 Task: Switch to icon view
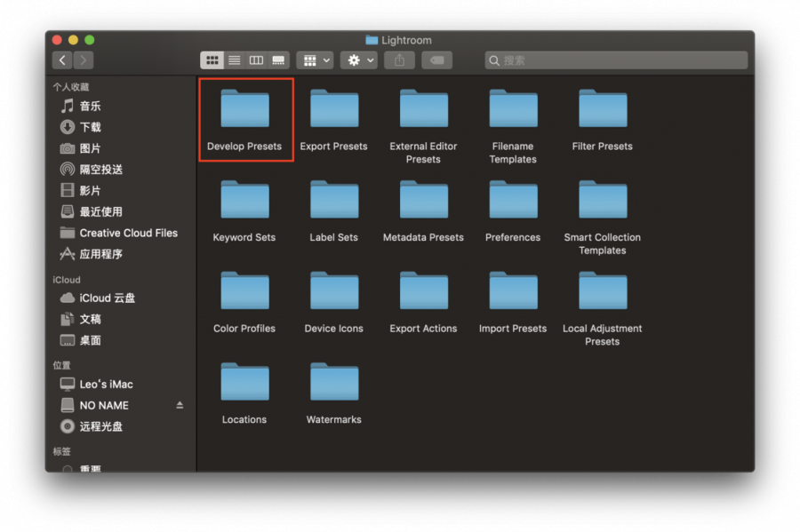coord(212,60)
